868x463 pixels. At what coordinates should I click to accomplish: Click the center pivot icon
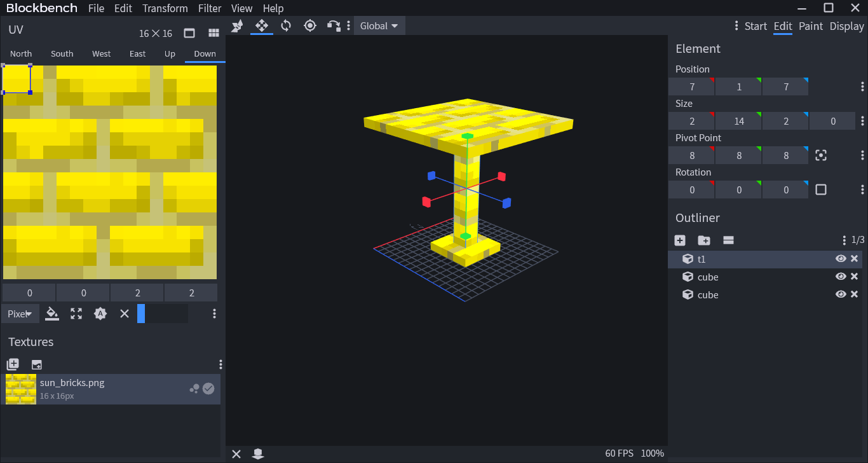pyautogui.click(x=821, y=155)
